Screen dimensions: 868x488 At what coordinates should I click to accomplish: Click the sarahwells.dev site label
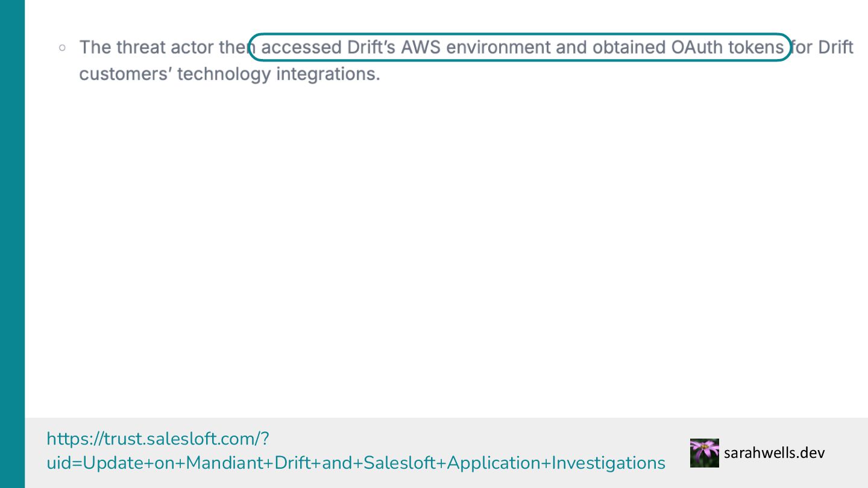click(774, 452)
